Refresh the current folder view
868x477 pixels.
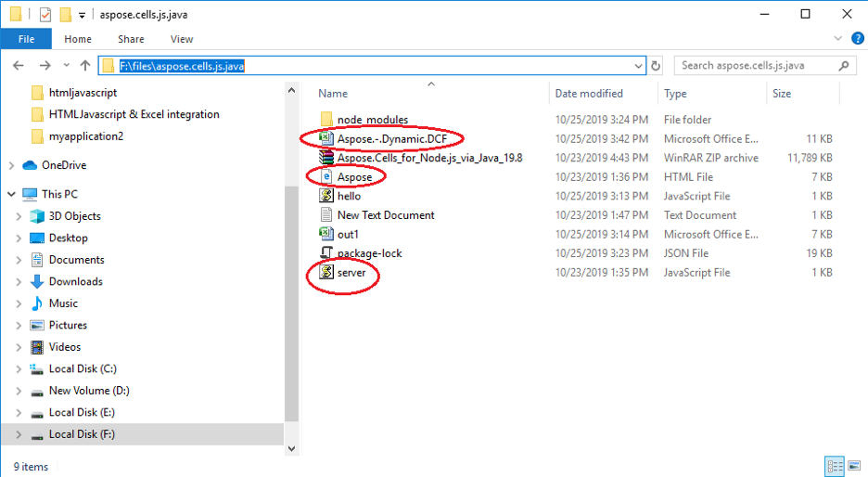click(x=656, y=66)
